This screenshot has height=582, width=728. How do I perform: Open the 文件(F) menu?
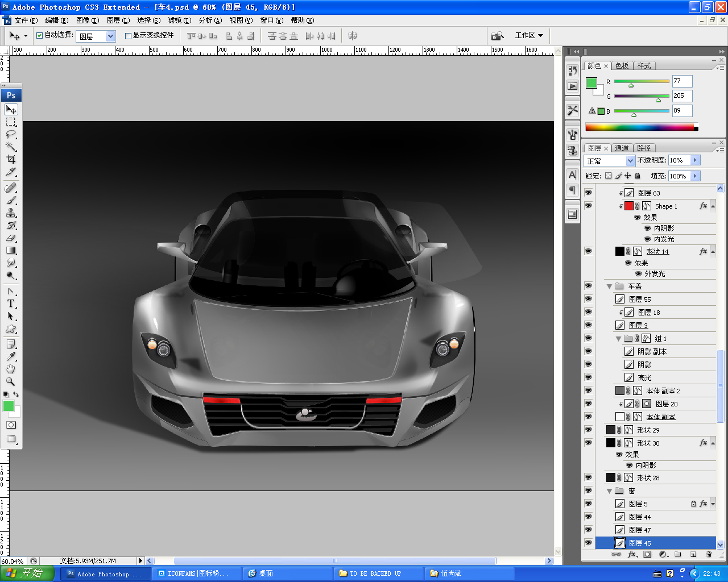tap(26, 20)
